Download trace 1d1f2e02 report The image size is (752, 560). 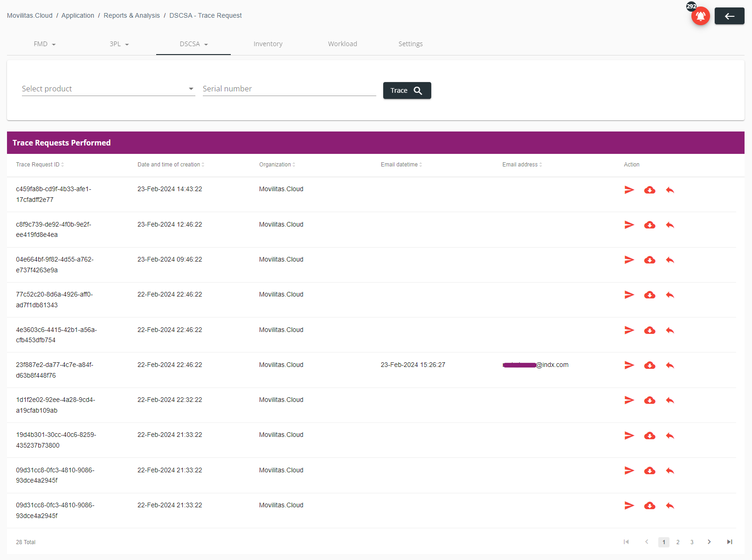point(650,400)
